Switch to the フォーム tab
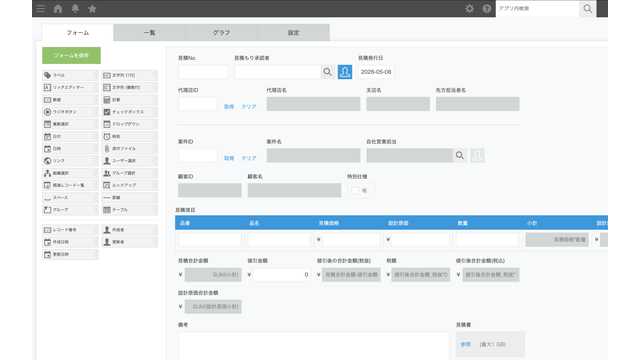This screenshot has width=640, height=360. coord(78,33)
